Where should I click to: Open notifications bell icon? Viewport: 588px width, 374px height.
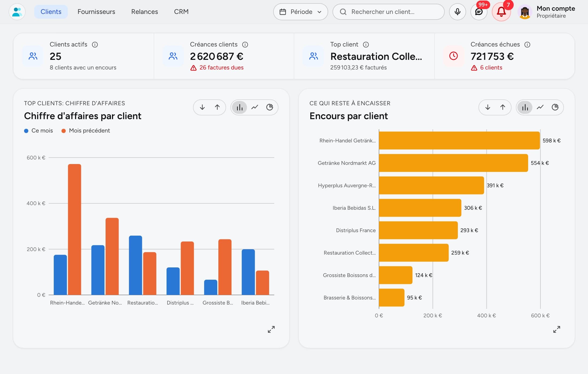coord(501,12)
